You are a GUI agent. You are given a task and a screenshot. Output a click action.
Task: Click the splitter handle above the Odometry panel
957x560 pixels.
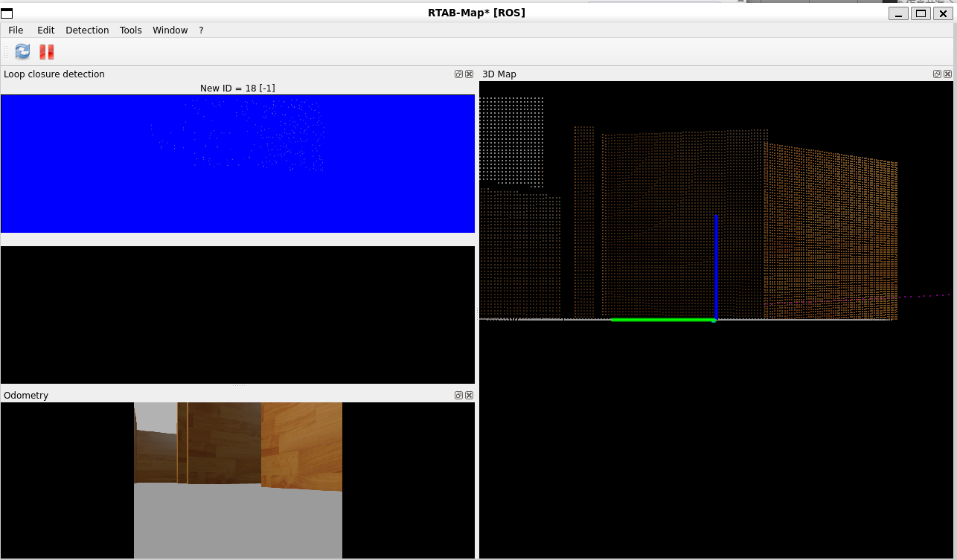tap(238, 385)
